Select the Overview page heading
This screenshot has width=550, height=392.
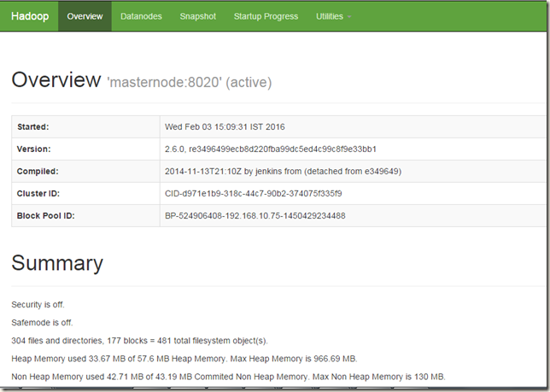[56, 79]
